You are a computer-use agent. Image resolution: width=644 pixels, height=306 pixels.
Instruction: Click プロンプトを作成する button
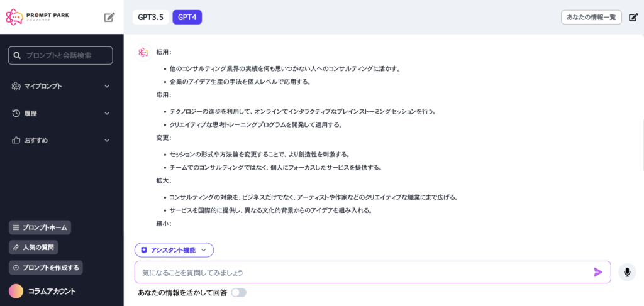tap(45, 268)
